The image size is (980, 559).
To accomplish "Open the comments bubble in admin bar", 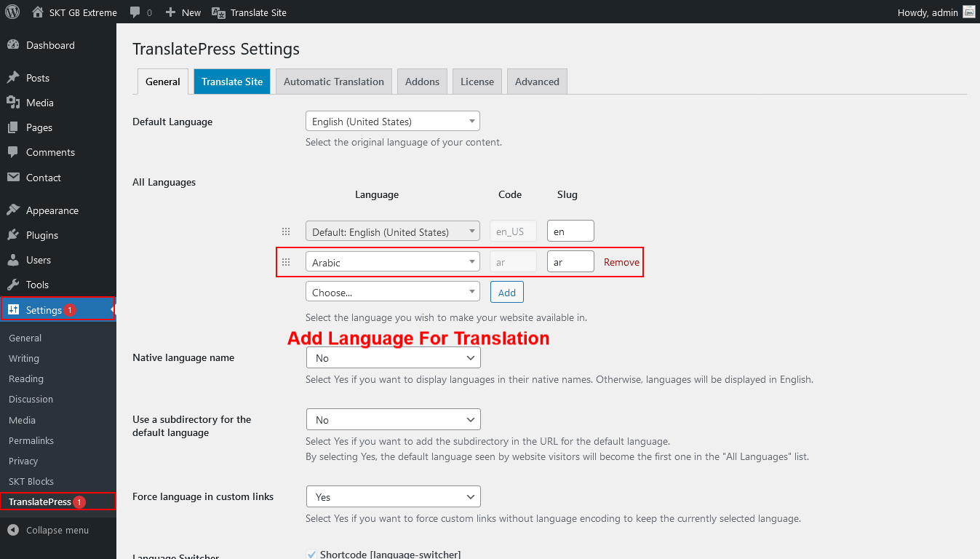I will [135, 12].
